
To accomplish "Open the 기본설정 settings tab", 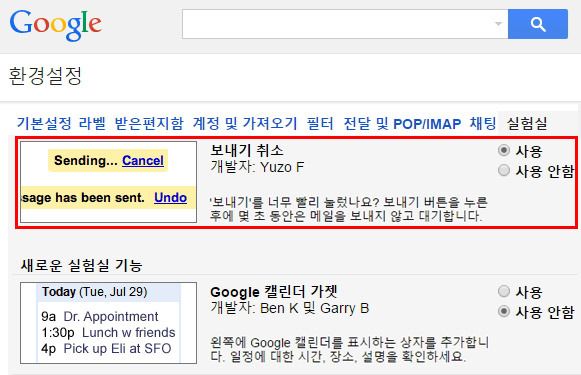I will click(x=44, y=123).
